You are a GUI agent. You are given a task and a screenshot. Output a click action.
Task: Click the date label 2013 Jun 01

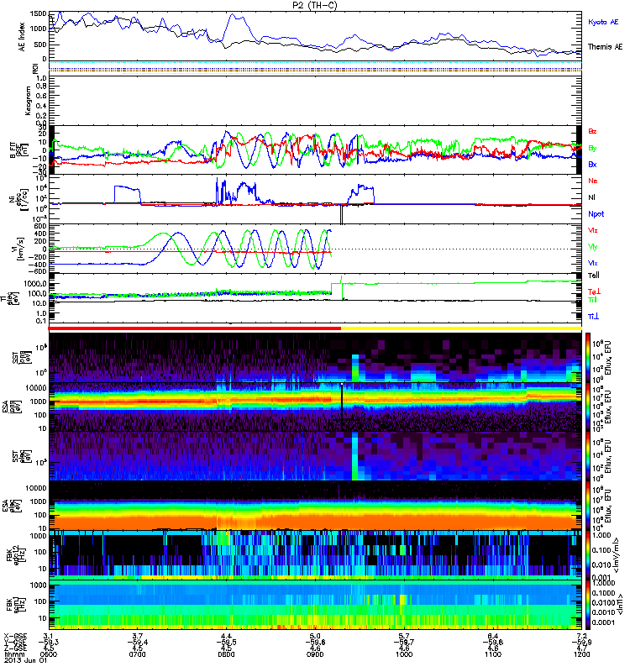[x=25, y=660]
